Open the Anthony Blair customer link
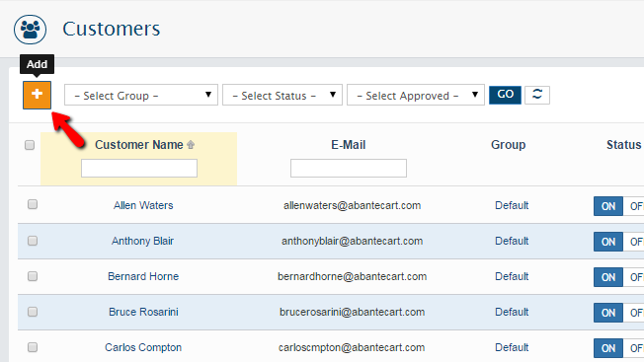The image size is (644, 362). point(142,241)
